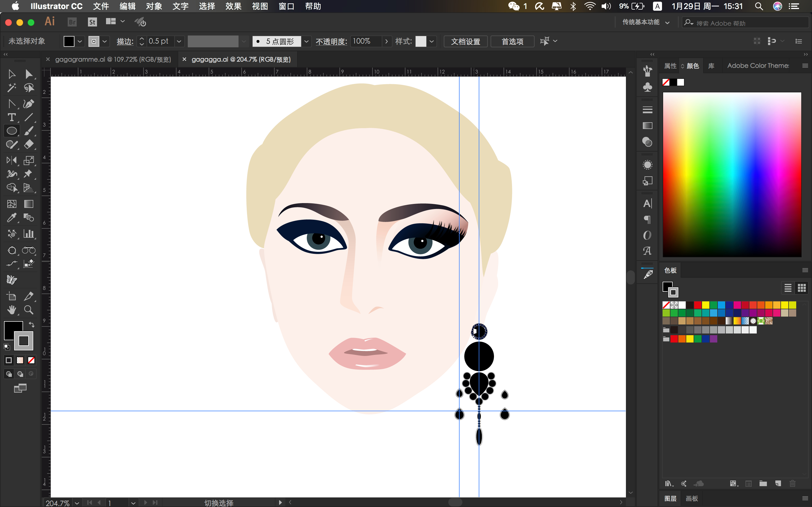Pick the red swatch in swatches panel

pyautogui.click(x=698, y=305)
